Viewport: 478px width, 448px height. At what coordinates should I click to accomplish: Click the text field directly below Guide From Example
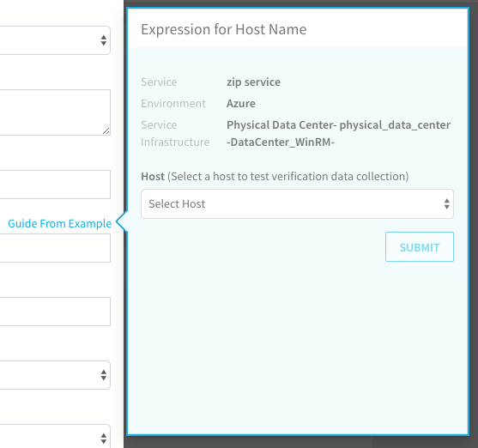[x=55, y=248]
